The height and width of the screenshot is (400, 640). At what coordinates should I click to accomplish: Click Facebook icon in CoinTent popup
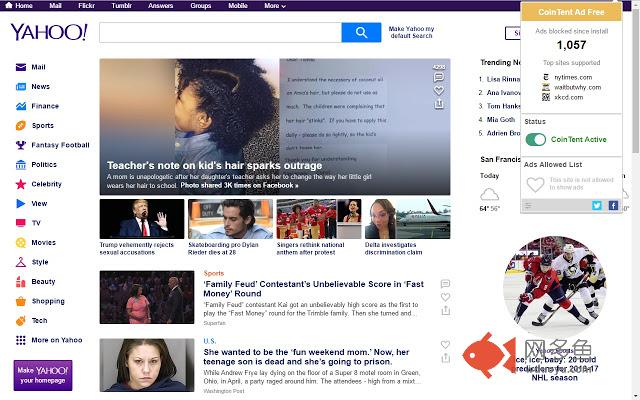tap(612, 205)
